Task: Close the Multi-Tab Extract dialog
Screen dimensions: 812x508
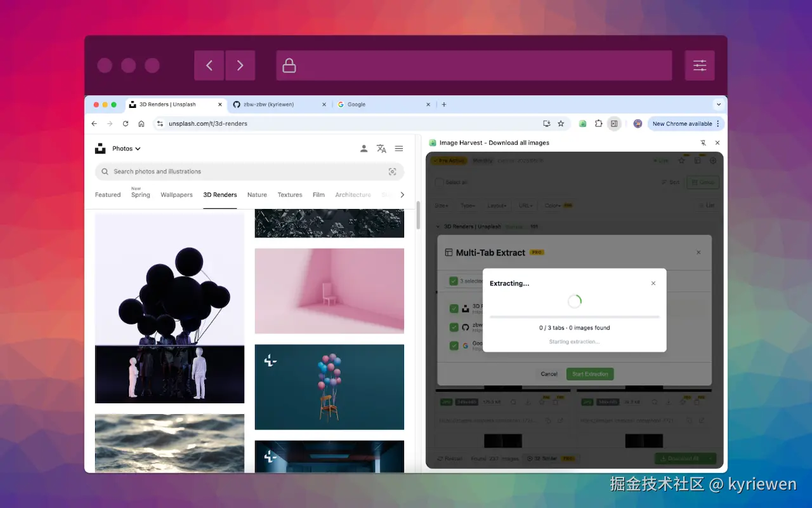Action: tap(698, 252)
